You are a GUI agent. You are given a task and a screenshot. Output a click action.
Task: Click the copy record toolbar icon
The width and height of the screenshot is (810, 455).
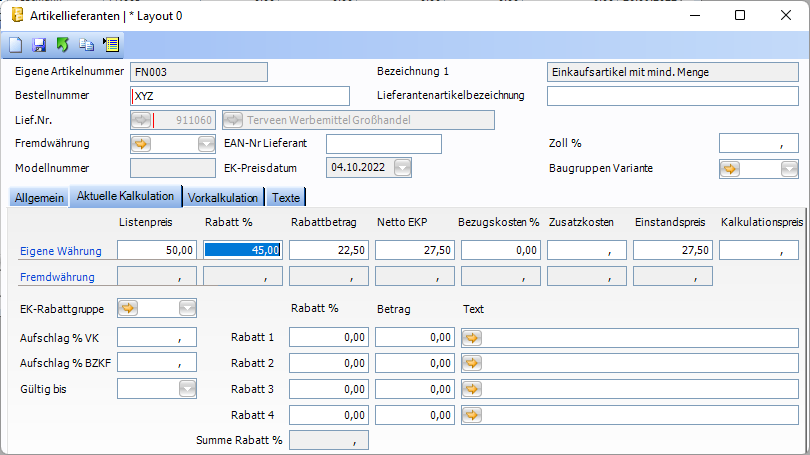(x=86, y=45)
